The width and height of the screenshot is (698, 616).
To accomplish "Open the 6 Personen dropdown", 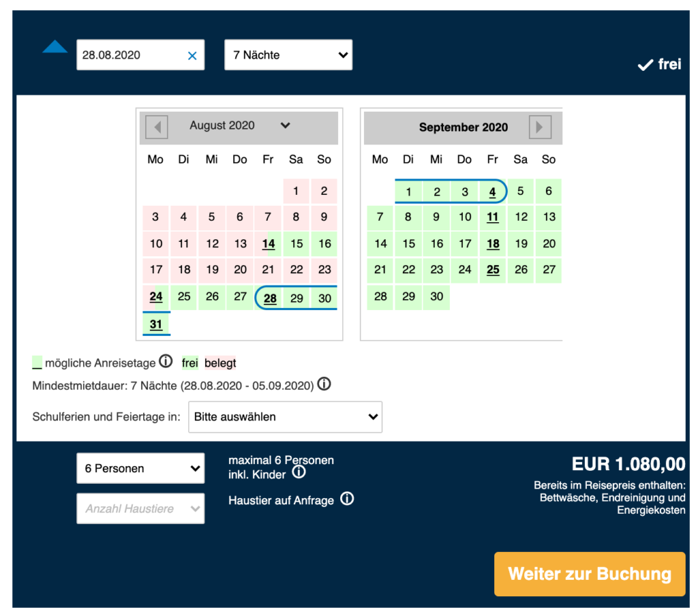I will 140,468.
